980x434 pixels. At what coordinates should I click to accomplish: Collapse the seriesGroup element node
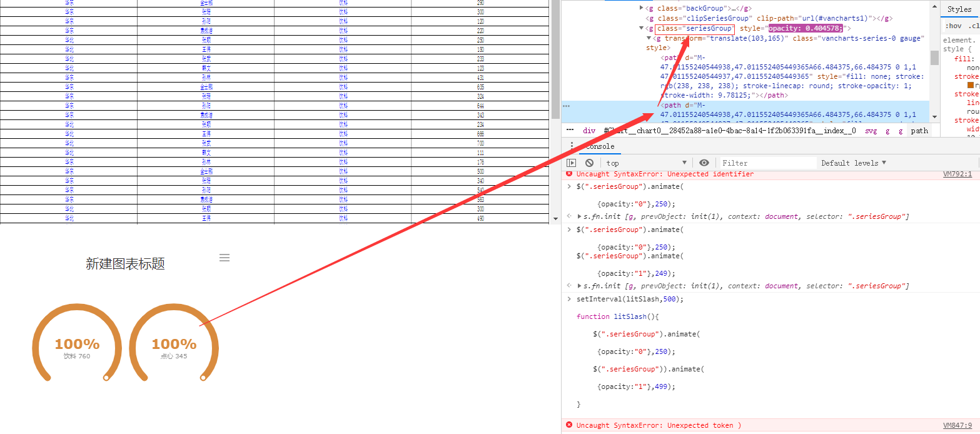641,29
